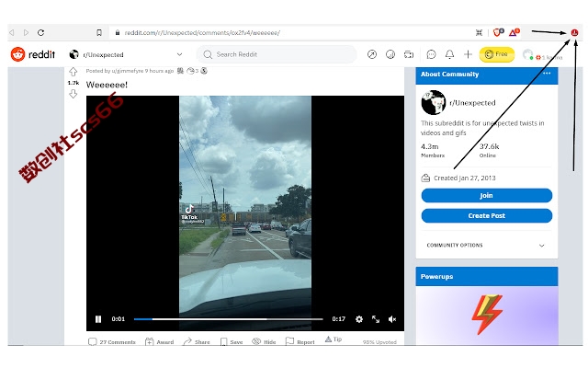Click the address bar URL
This screenshot has width=588, height=368.
[202, 33]
